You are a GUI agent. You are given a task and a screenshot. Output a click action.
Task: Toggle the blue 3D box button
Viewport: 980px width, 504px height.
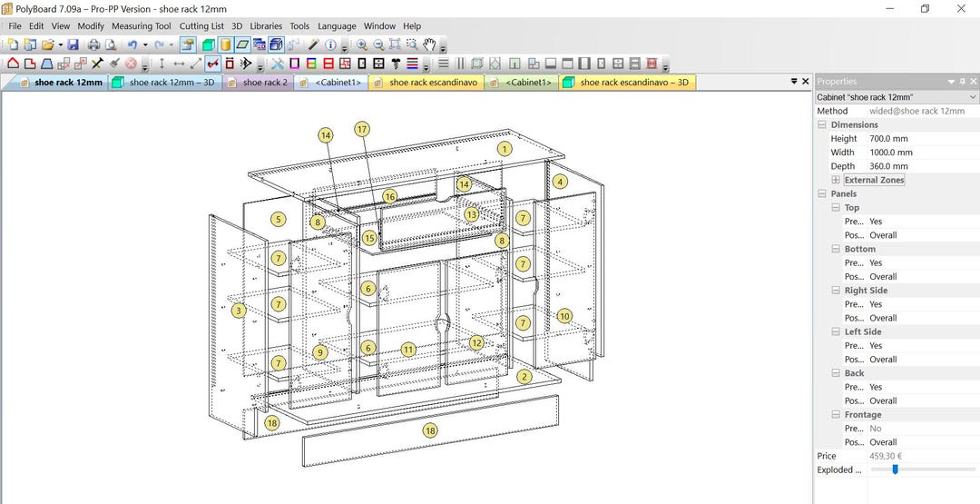tap(276, 44)
